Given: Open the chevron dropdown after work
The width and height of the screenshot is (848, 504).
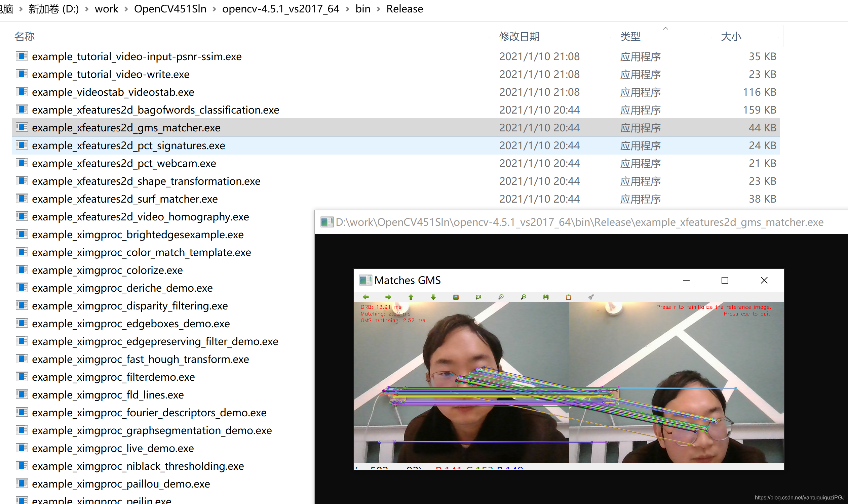Looking at the screenshot, I should click(x=125, y=9).
